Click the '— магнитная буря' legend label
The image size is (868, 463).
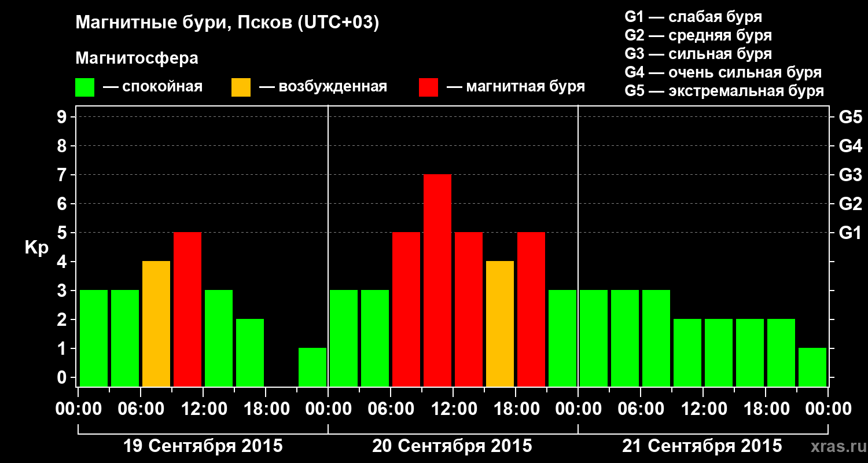[516, 87]
